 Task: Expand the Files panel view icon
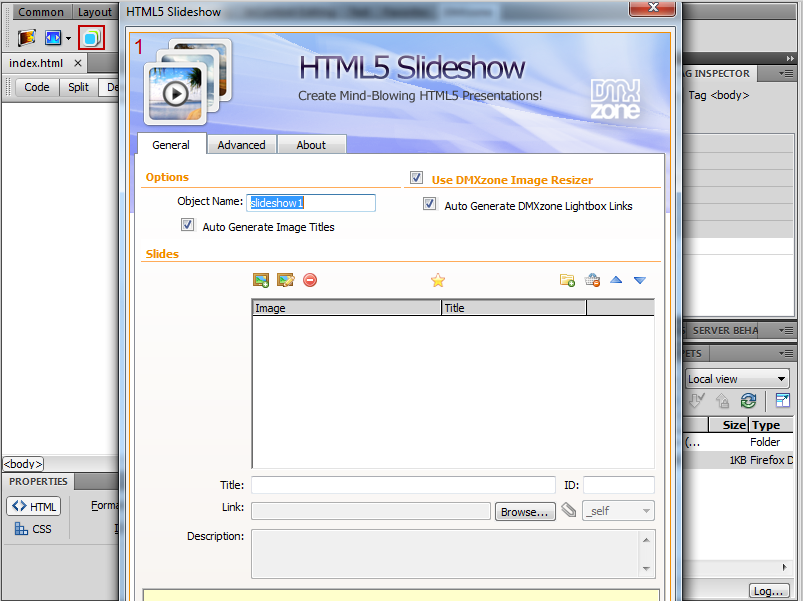(x=783, y=400)
